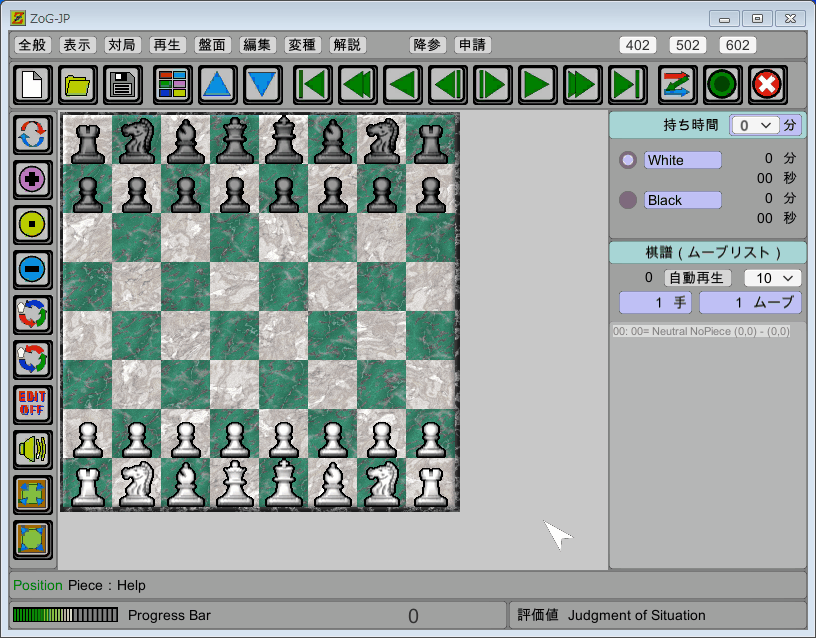Open a saved game with the folder icon

coord(78,85)
